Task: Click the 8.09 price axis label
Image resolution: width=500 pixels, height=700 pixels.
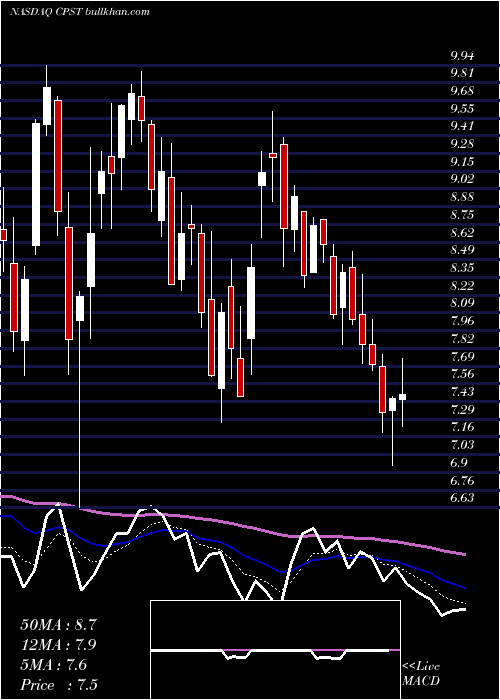Action: (x=462, y=304)
